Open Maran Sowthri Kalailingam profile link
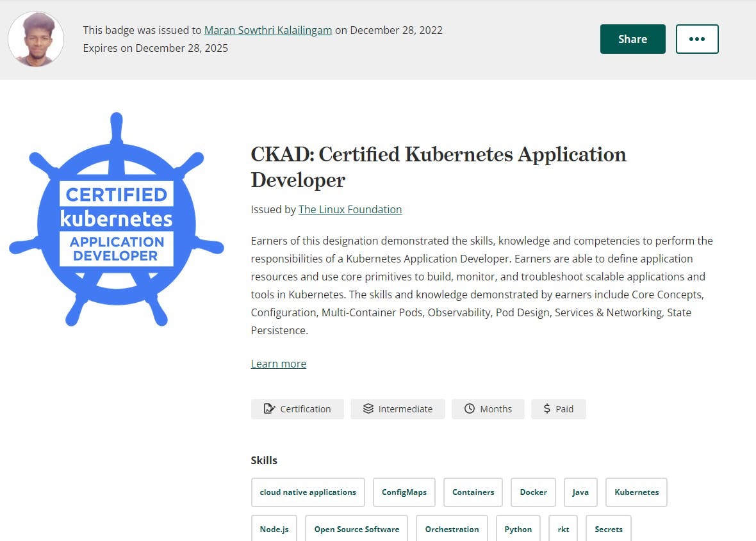756x541 pixels. coord(268,30)
